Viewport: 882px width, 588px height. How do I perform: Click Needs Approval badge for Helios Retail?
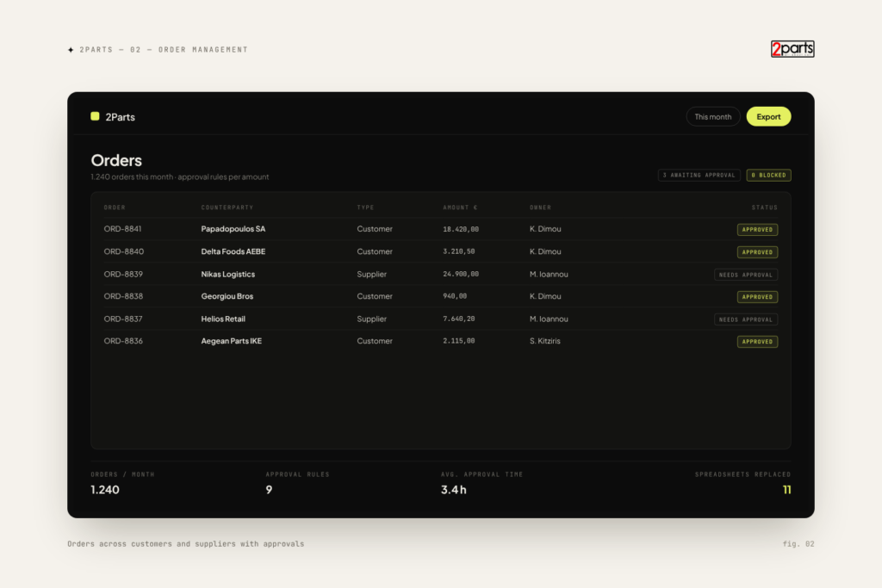point(746,319)
